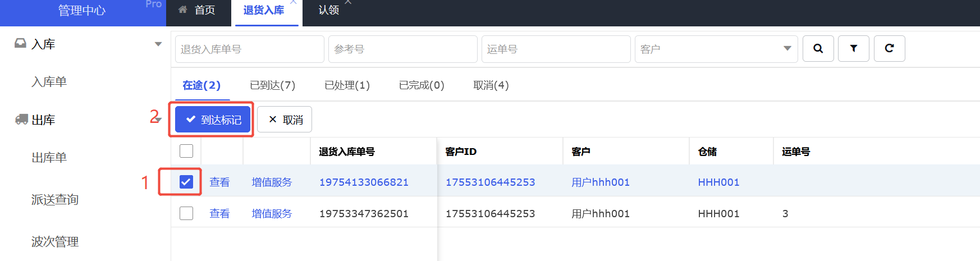Click customer ID in row 19754133066821

[490, 182]
